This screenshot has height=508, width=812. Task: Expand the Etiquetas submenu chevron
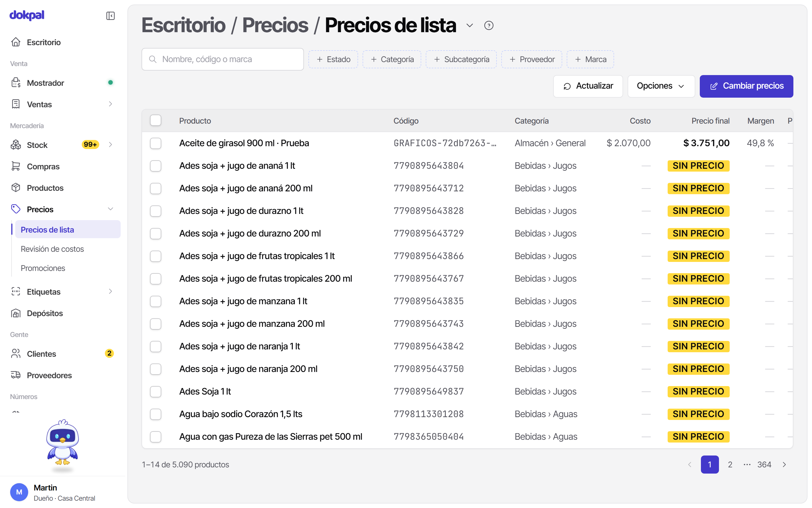(111, 291)
